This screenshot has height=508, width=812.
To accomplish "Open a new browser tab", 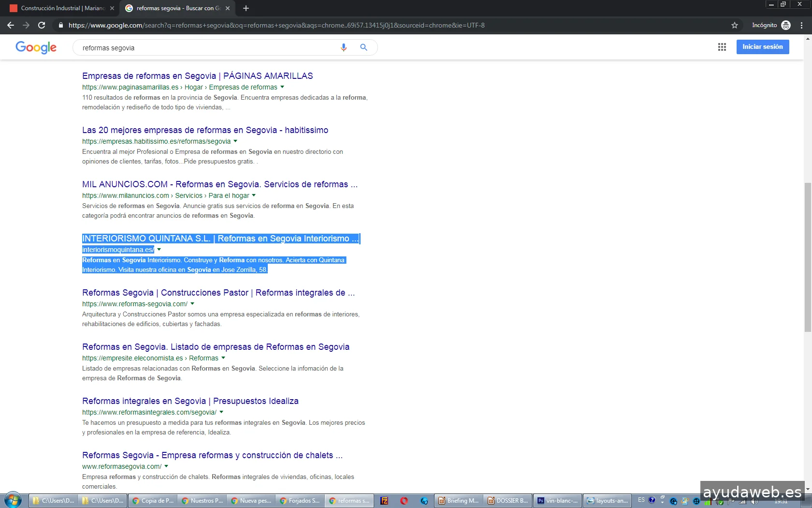I will (246, 8).
